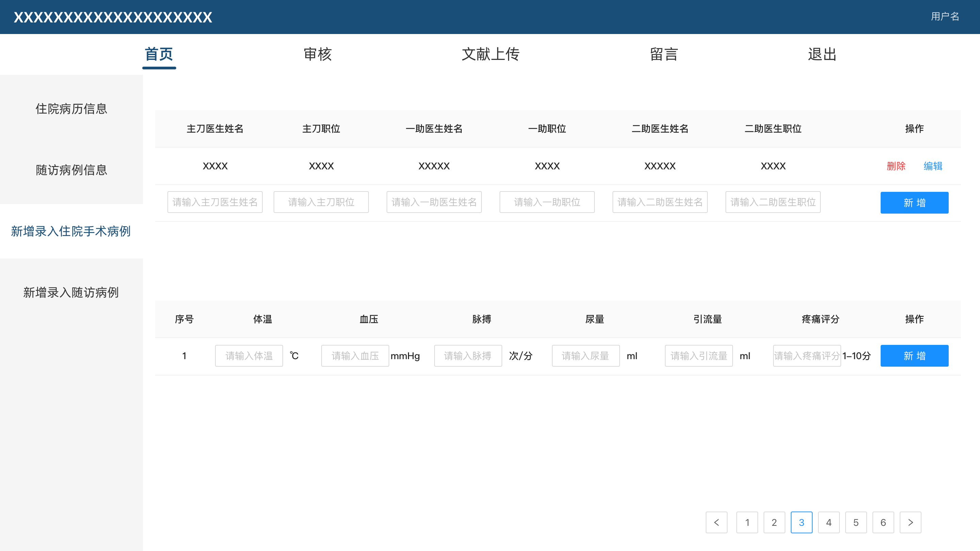Viewport: 980px width, 551px height.
Task: Select 住院病历信息 in the sidebar
Action: click(71, 109)
